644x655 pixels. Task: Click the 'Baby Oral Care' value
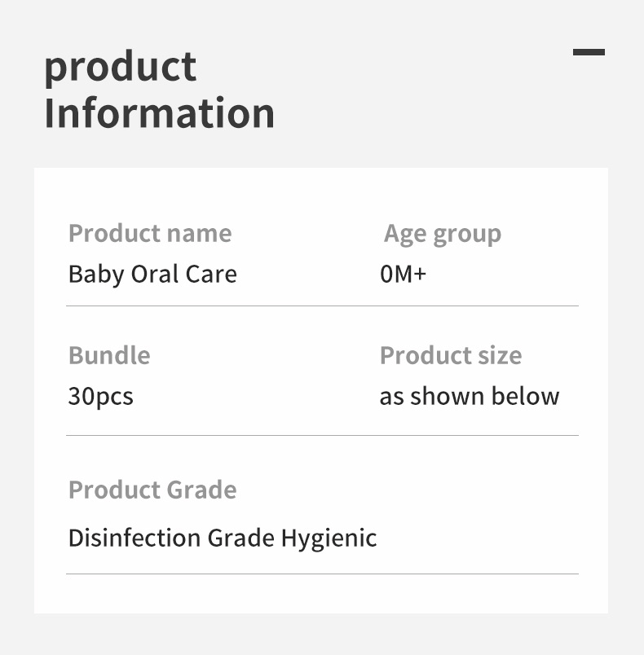coord(152,274)
